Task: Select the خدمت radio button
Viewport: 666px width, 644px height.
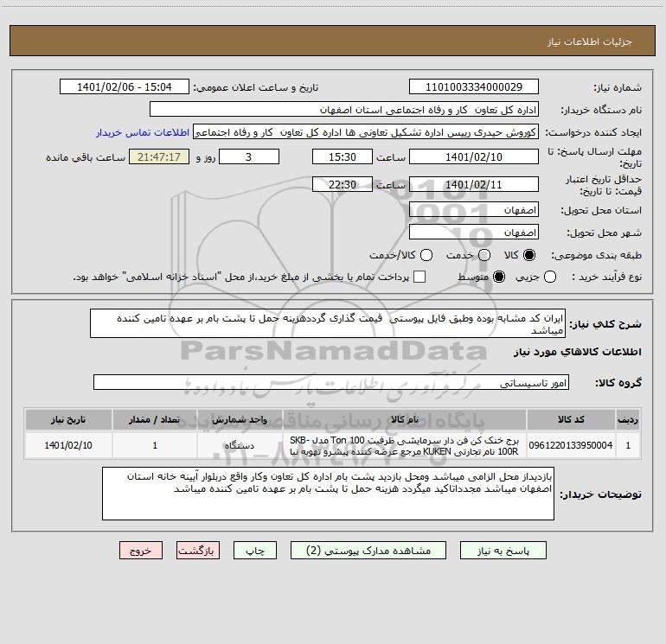Action: (484, 255)
